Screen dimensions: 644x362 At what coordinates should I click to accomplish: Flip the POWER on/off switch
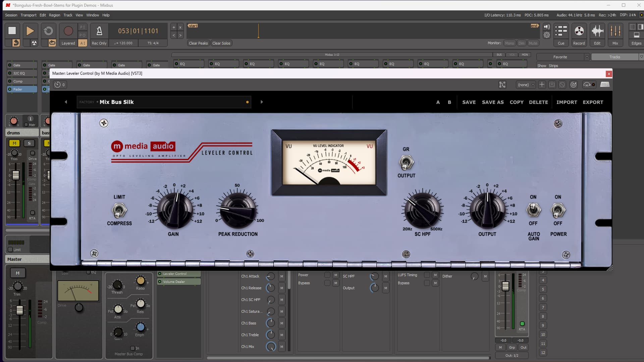tap(558, 210)
